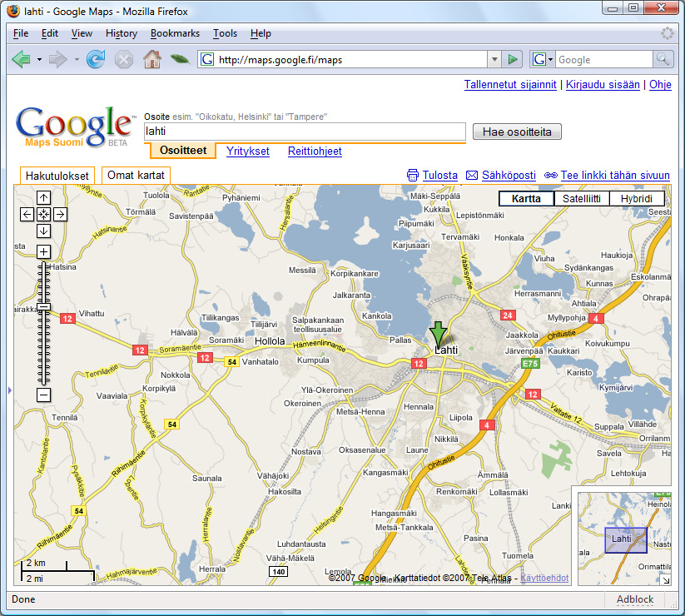The height and width of the screenshot is (616, 685).
Task: Click the address search field containing lahti
Action: pos(305,131)
